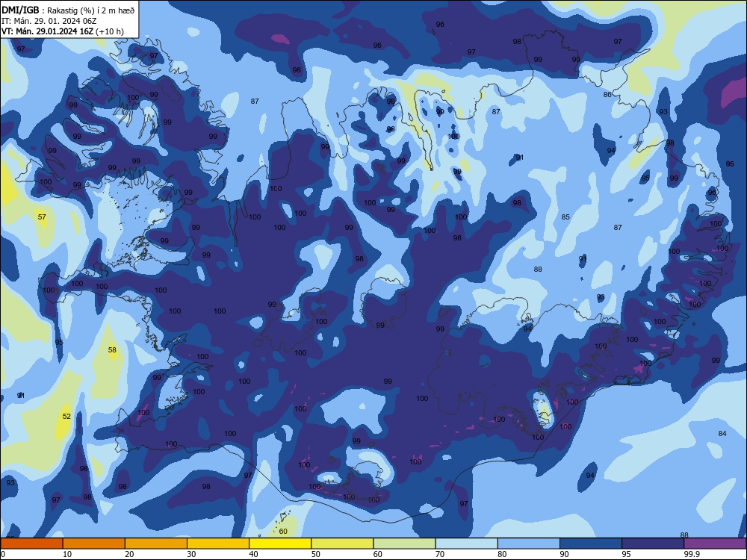Click the legend tick label 95

pyautogui.click(x=626, y=554)
